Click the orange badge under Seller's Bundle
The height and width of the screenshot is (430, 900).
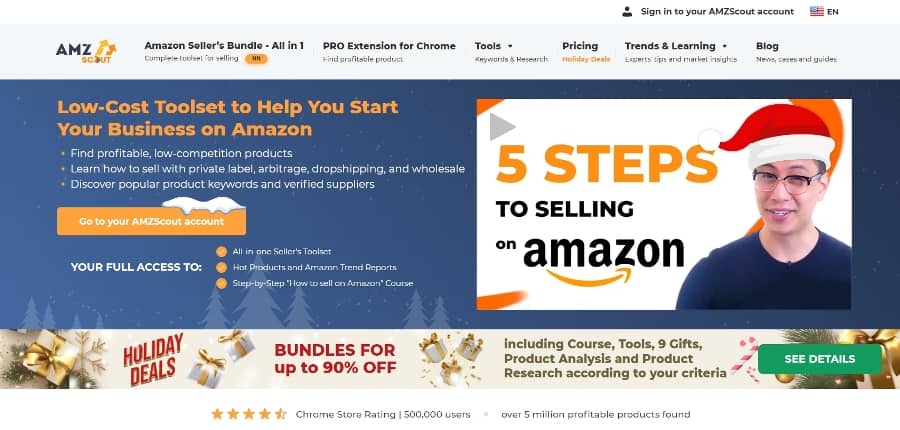(x=256, y=59)
